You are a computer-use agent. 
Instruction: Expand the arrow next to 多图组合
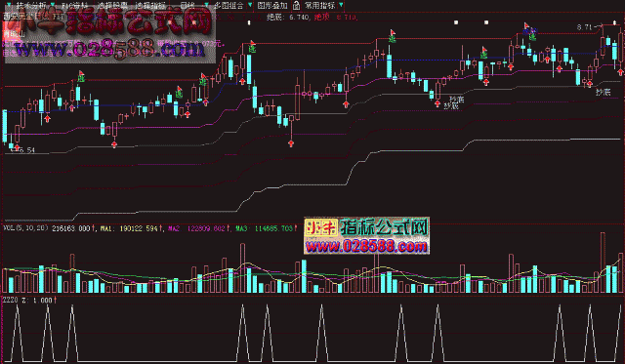(250, 5)
